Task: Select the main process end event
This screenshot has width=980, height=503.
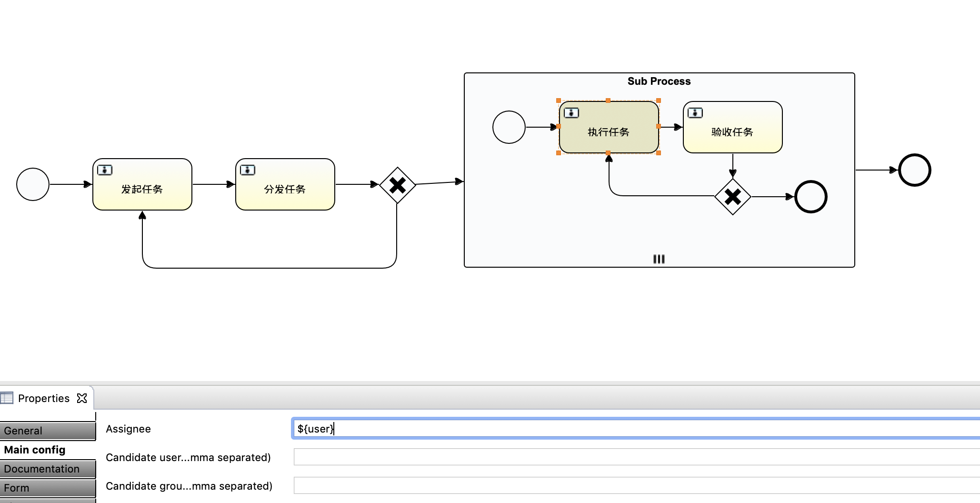Action: coord(915,170)
